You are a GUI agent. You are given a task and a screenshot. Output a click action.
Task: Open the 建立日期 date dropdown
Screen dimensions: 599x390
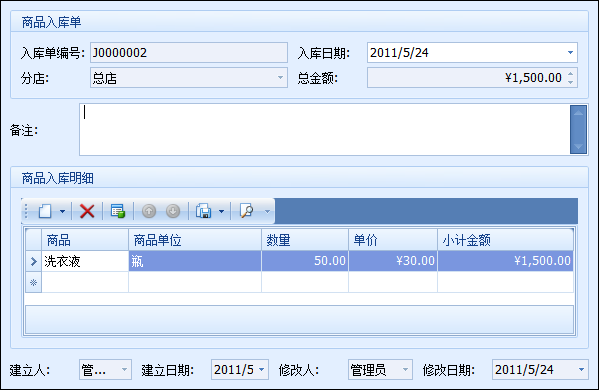(262, 370)
